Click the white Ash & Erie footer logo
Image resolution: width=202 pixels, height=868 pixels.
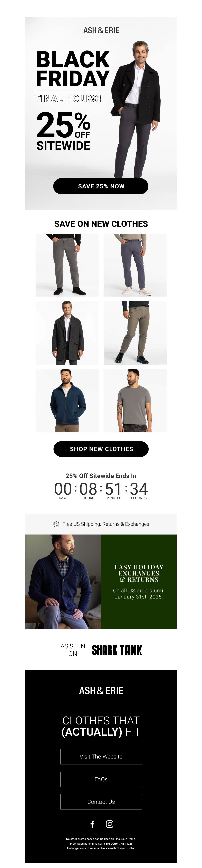[101, 691]
